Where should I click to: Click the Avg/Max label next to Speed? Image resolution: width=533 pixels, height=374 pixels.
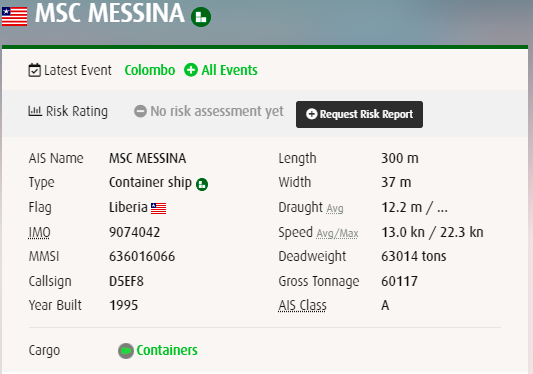coord(337,233)
